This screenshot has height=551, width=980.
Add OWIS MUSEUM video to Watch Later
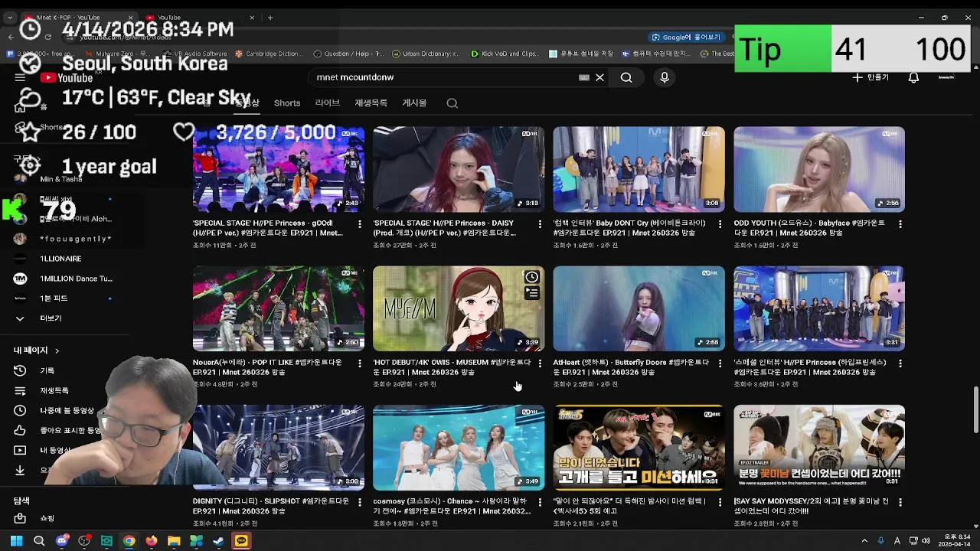(x=532, y=277)
